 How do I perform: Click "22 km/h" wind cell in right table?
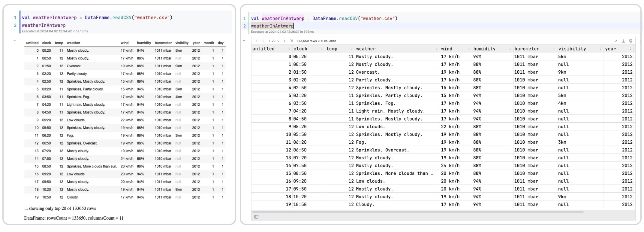[450, 127]
